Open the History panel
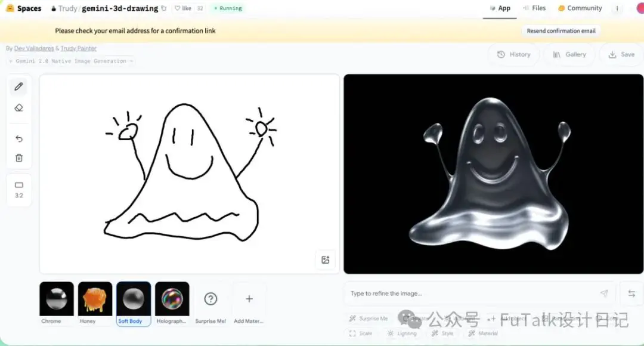Image resolution: width=644 pixels, height=346 pixels. click(514, 54)
